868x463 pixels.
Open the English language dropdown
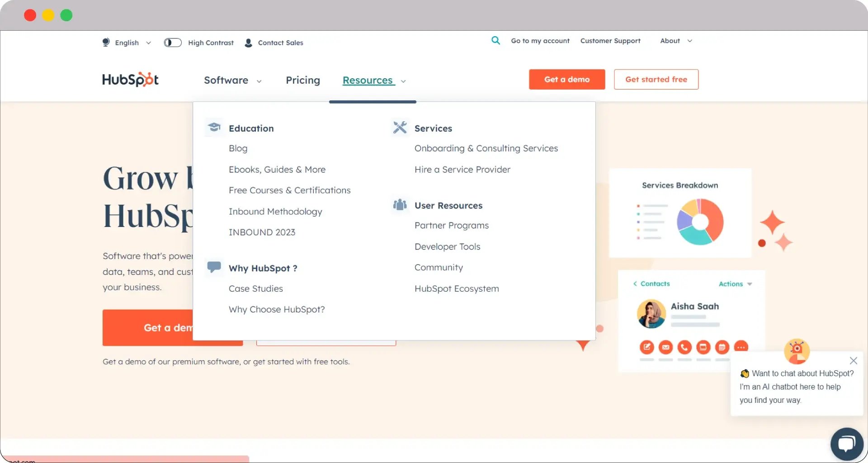(127, 43)
